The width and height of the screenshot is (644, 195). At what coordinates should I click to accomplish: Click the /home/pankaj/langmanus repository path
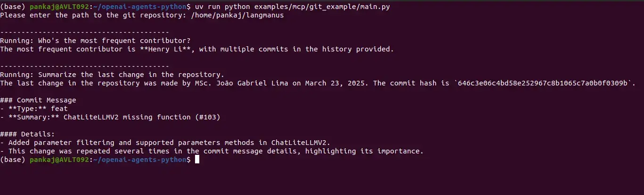(237, 16)
